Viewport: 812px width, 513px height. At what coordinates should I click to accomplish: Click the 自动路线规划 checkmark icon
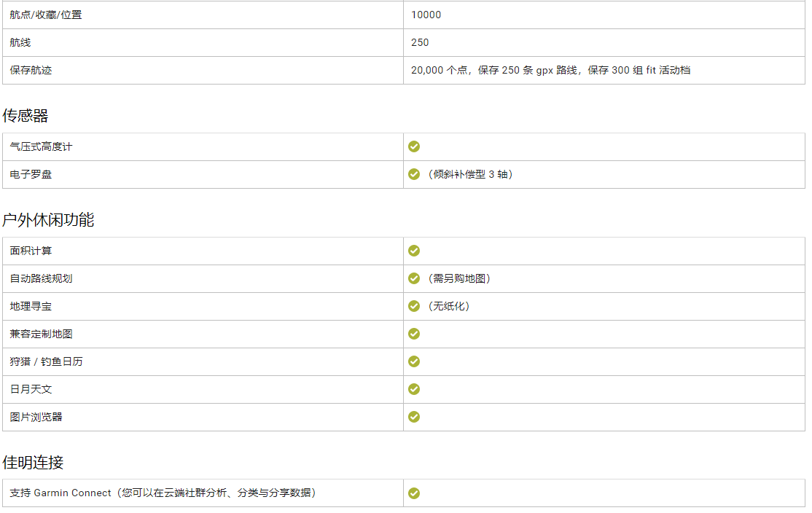coord(414,278)
